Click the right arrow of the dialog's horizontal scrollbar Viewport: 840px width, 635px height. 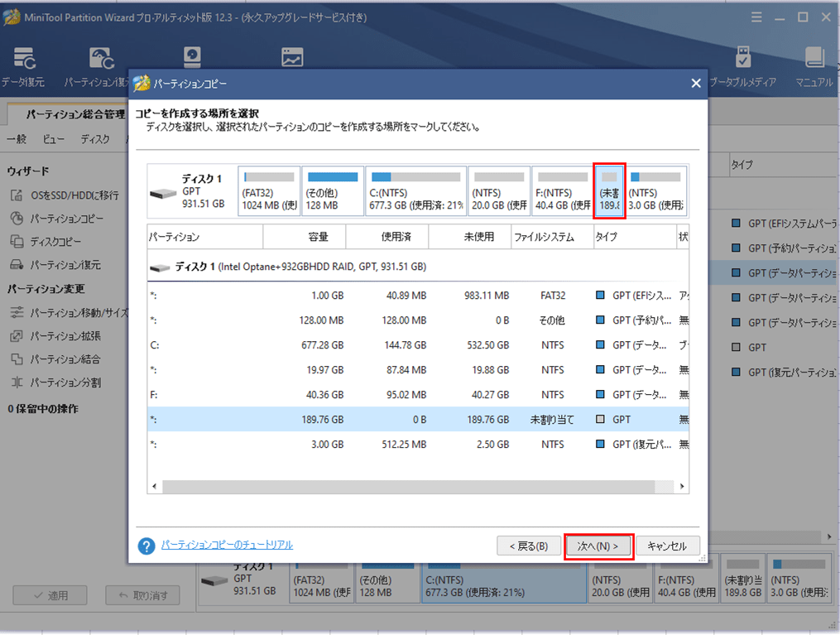(x=682, y=487)
